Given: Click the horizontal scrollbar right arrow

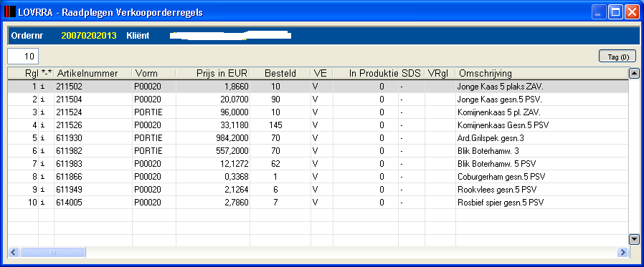Looking at the screenshot, I should [623, 252].
